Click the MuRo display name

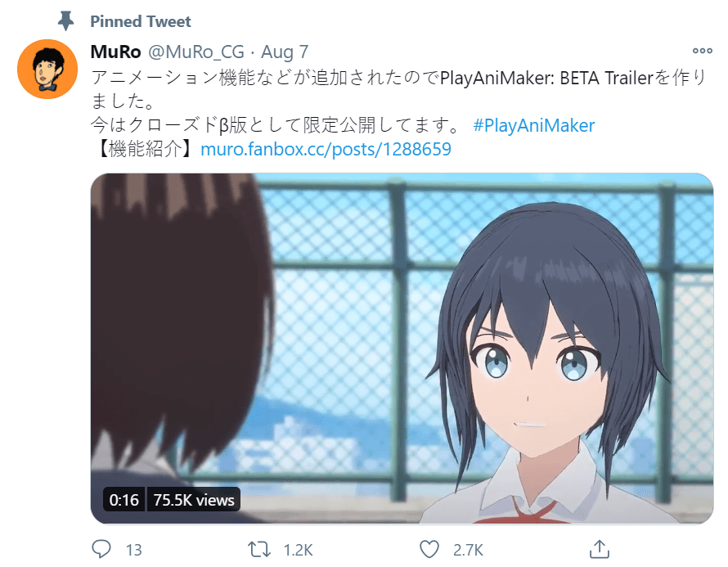(115, 52)
